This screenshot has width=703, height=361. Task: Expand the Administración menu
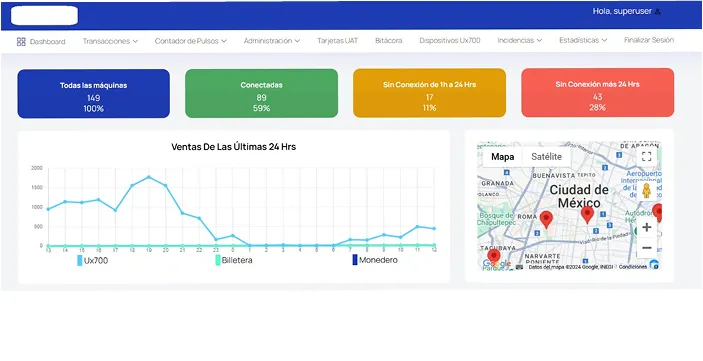(x=272, y=41)
